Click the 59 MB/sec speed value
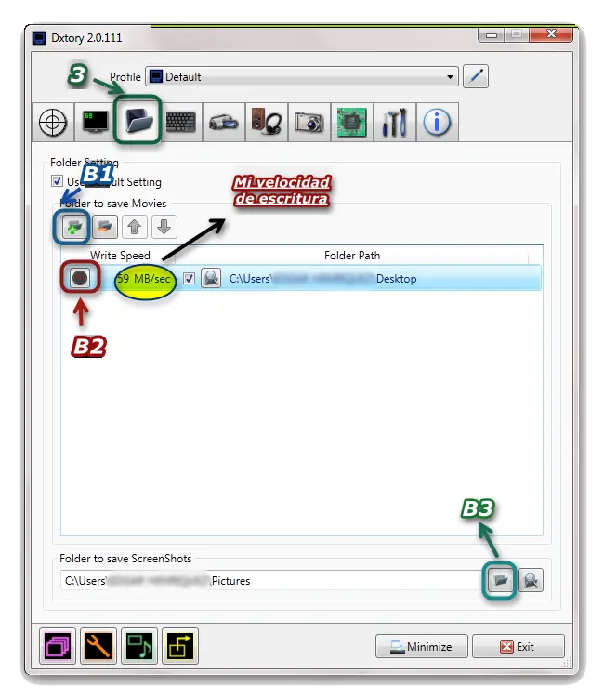Screen dimensions: 604x700 [x=144, y=279]
